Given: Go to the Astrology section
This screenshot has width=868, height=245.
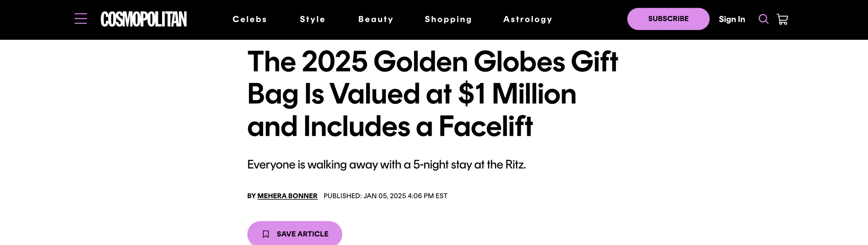Looking at the screenshot, I should point(528,19).
